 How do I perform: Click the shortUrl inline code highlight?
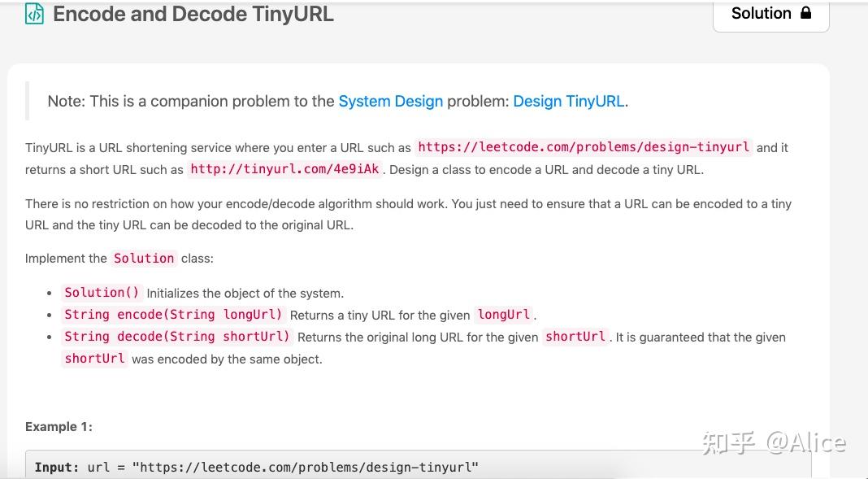click(575, 337)
